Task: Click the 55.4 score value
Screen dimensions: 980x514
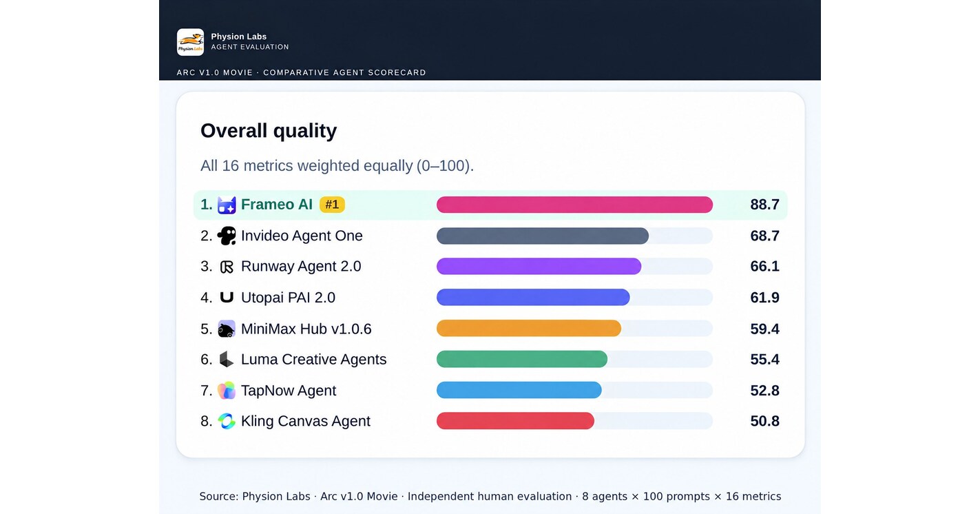Action: [x=764, y=359]
